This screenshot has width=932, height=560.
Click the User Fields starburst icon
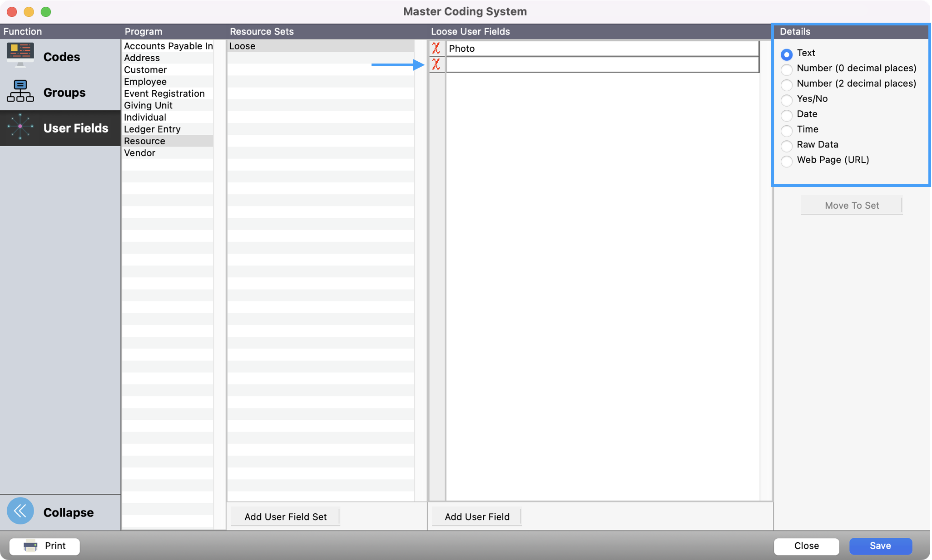click(x=20, y=127)
